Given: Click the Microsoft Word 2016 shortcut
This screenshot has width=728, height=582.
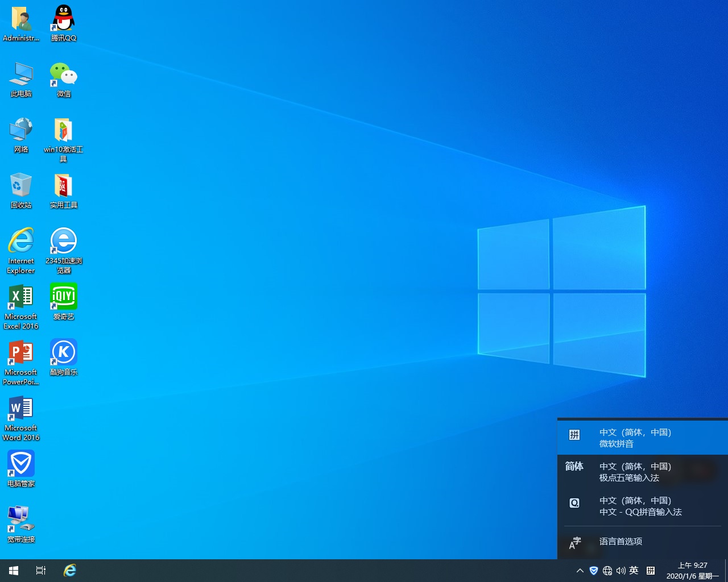Looking at the screenshot, I should coord(21,409).
